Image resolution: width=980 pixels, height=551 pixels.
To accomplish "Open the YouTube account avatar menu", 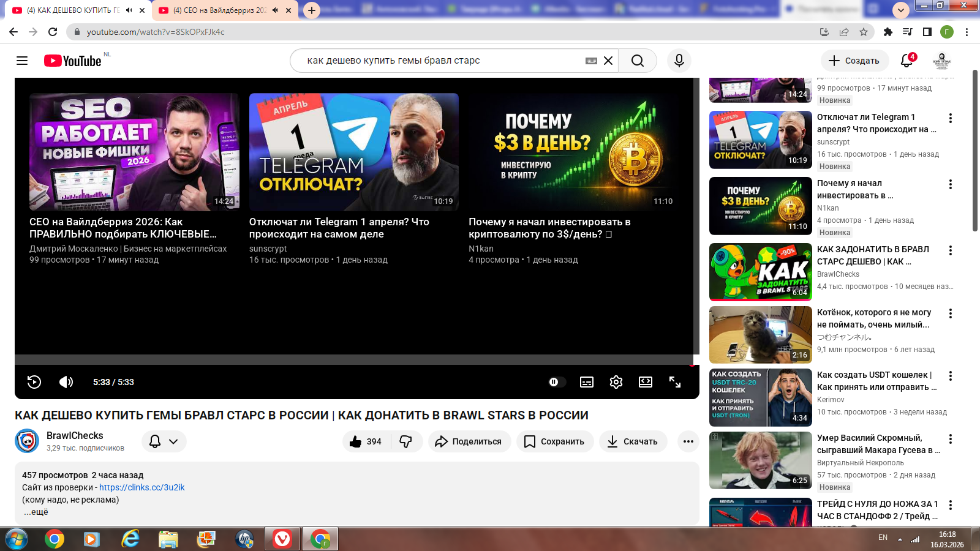I will pyautogui.click(x=941, y=61).
